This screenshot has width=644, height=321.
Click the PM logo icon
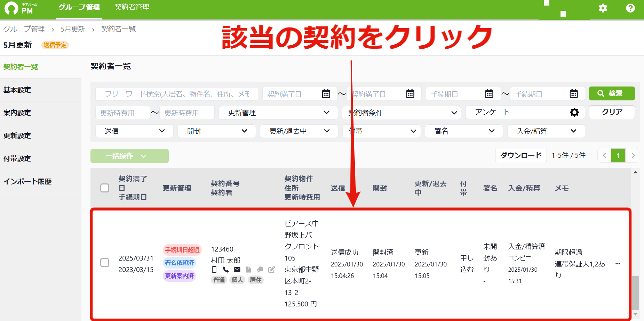20,8
